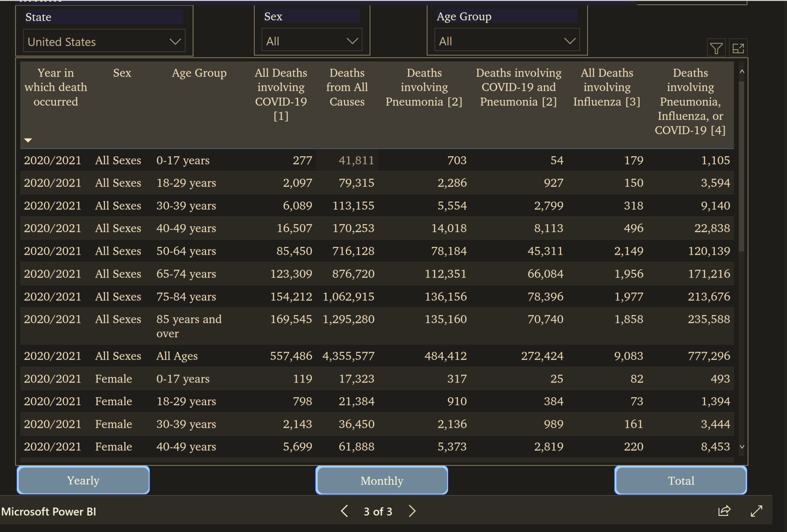Enter full screen mode
The image size is (787, 532).
(757, 511)
